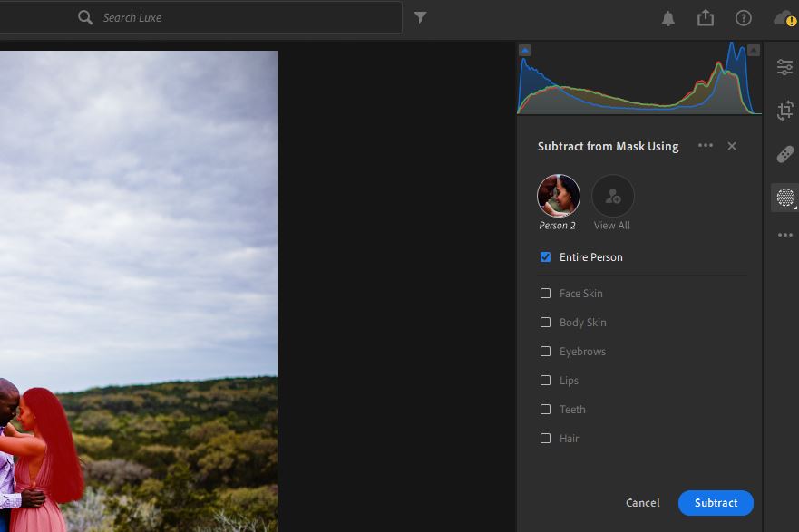Viewport: 799px width, 532px height.
Task: Select the Person 2 thumbnail
Action: [558, 196]
